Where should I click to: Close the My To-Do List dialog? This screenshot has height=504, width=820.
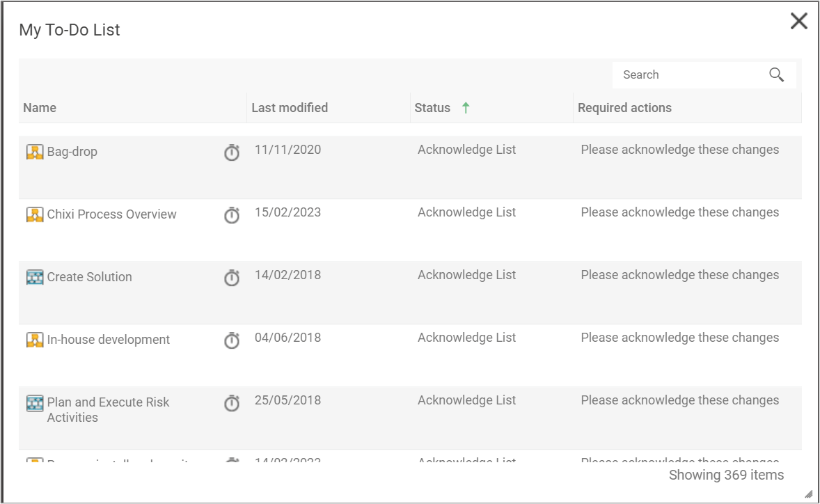pyautogui.click(x=798, y=22)
